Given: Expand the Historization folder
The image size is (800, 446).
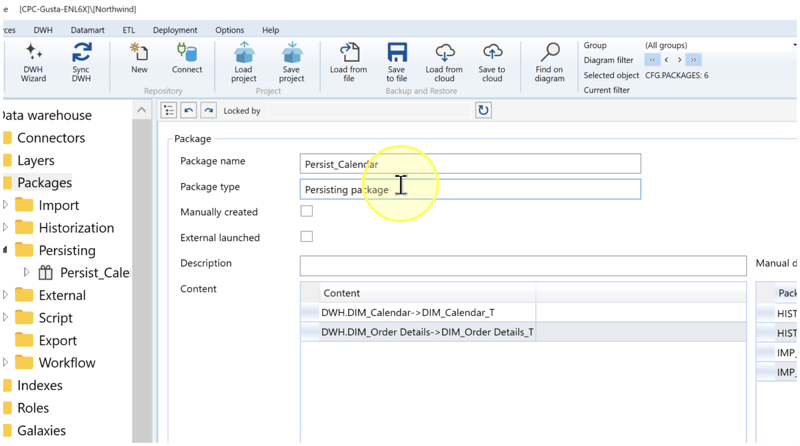Looking at the screenshot, I should [6, 227].
